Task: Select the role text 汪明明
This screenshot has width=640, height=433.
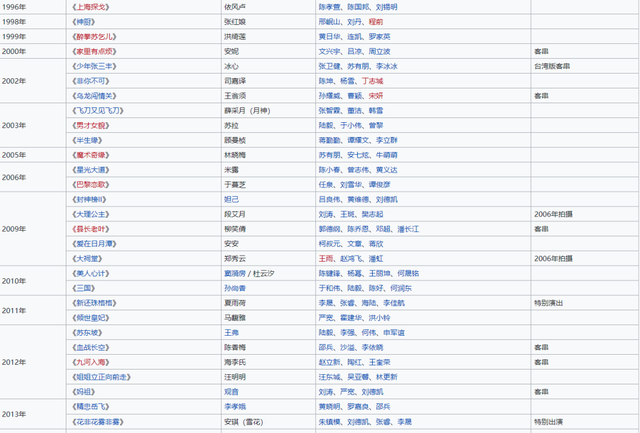Action: point(235,377)
